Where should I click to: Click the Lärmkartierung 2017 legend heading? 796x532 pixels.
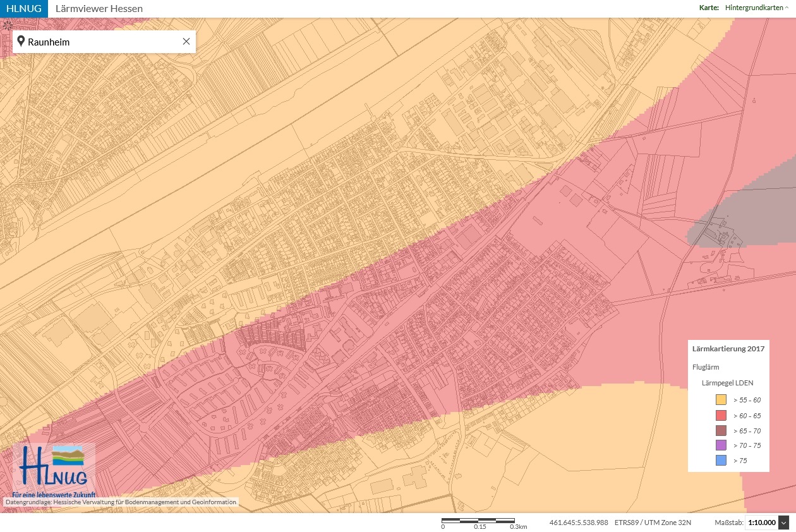(x=728, y=349)
